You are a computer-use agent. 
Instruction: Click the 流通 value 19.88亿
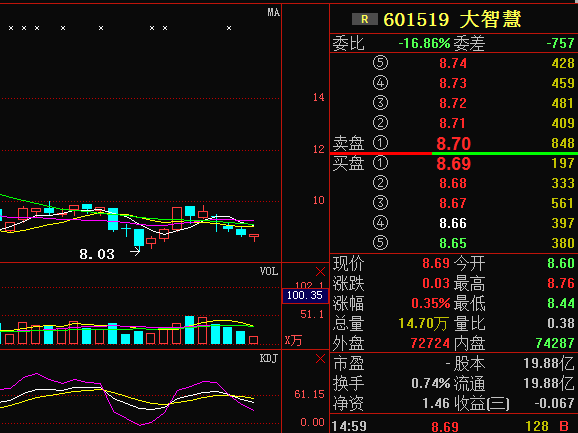549,383
